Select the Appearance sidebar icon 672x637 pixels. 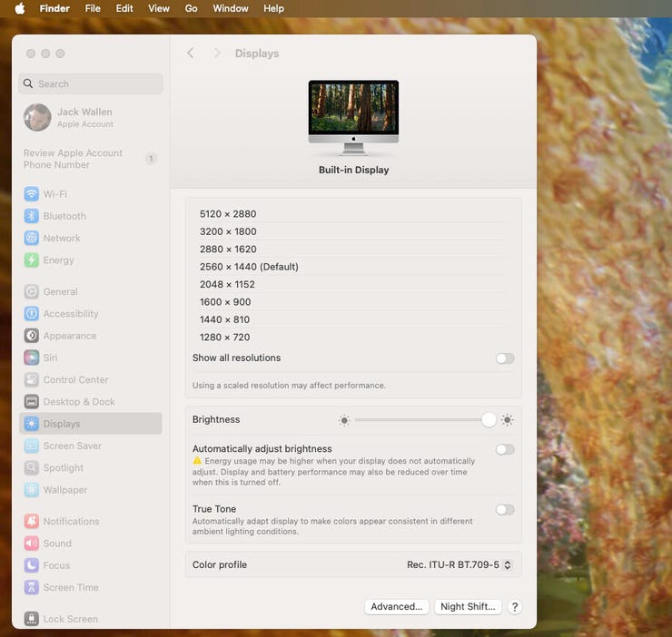31,336
